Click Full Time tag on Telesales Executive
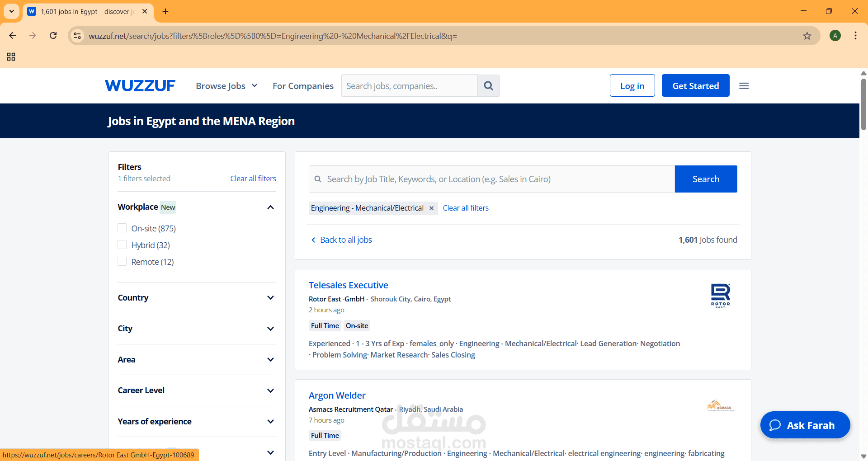The width and height of the screenshot is (868, 461). (325, 326)
